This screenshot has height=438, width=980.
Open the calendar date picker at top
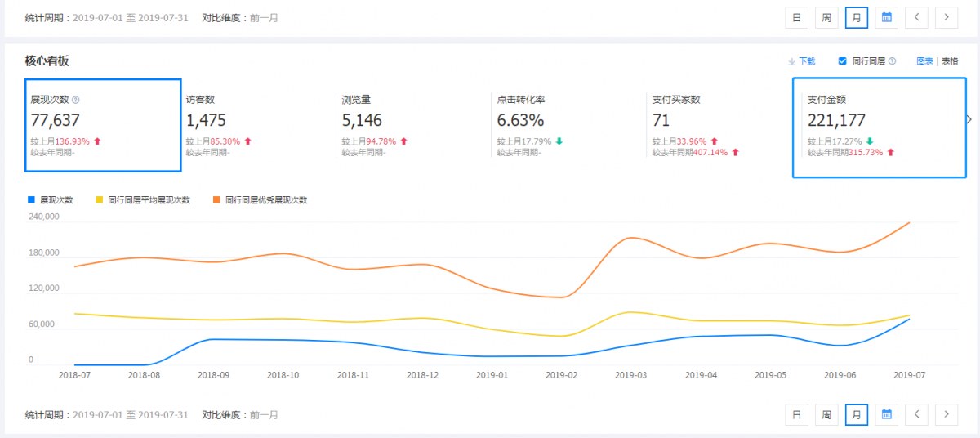tap(886, 17)
